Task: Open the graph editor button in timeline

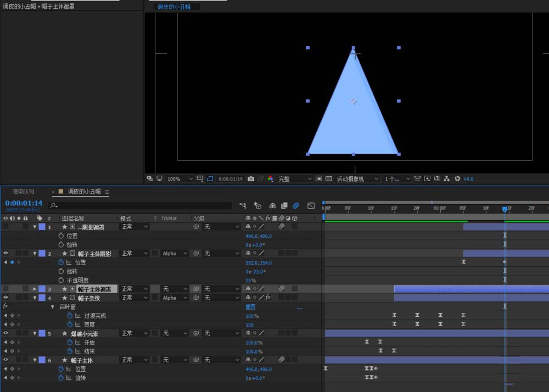Action: 311,205
